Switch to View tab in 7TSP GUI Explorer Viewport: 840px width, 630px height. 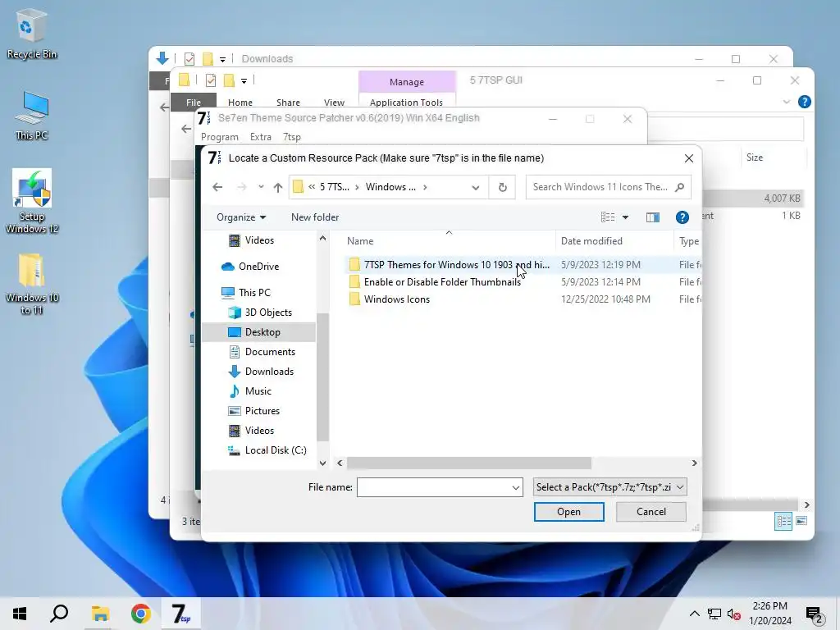(335, 103)
